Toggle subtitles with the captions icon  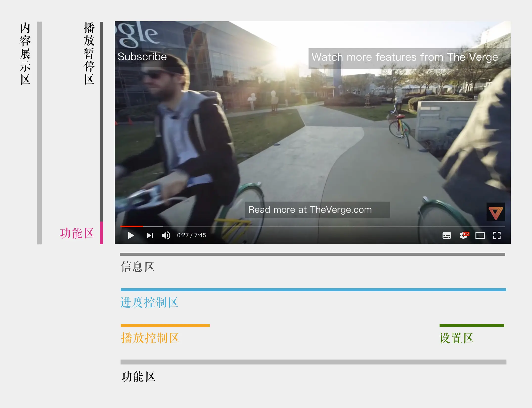click(x=446, y=235)
